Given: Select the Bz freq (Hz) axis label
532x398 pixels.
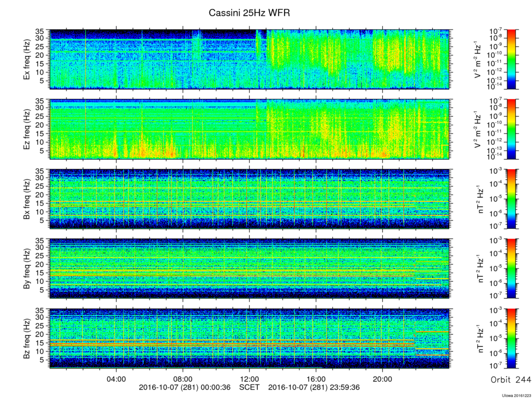Looking at the screenshot, I should pyautogui.click(x=27, y=339).
